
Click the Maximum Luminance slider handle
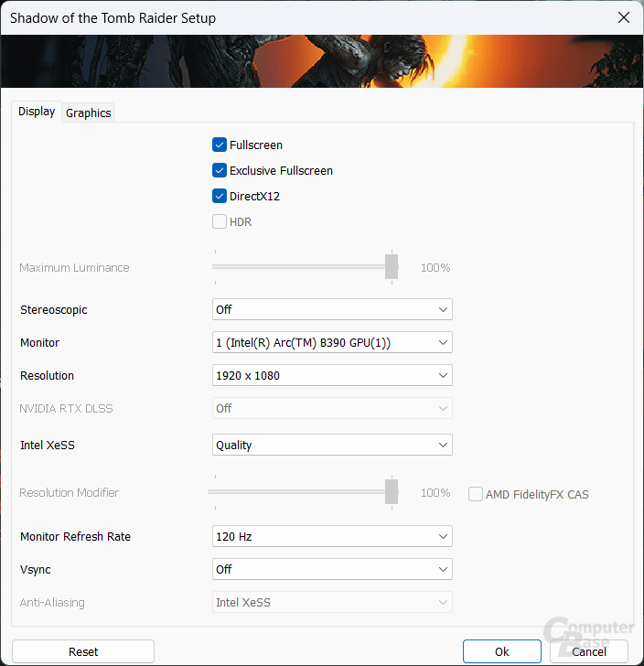click(392, 267)
